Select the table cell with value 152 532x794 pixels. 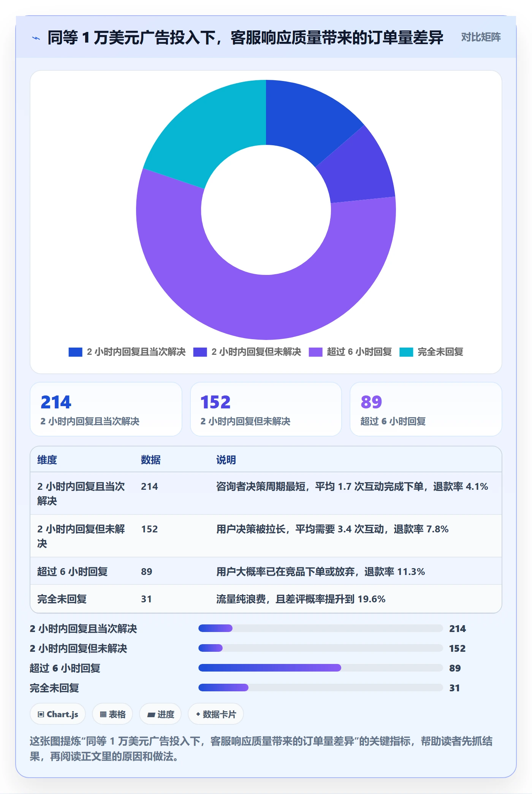[149, 529]
